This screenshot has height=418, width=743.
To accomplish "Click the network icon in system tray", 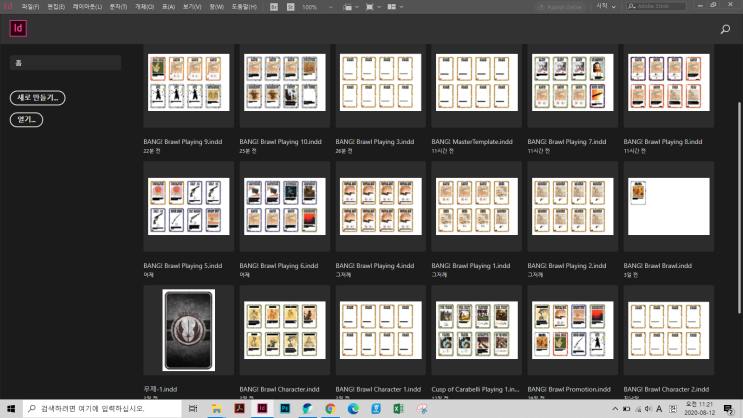I will pyautogui.click(x=638, y=409).
